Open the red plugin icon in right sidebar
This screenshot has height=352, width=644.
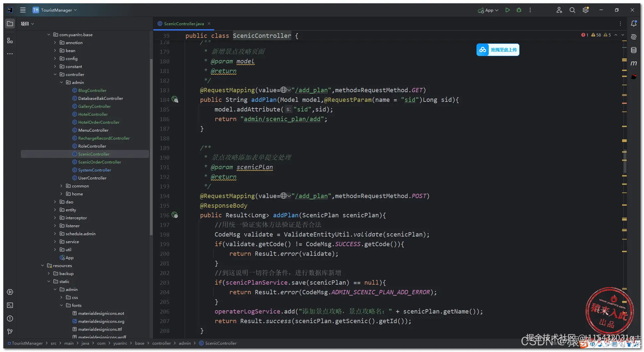[634, 77]
